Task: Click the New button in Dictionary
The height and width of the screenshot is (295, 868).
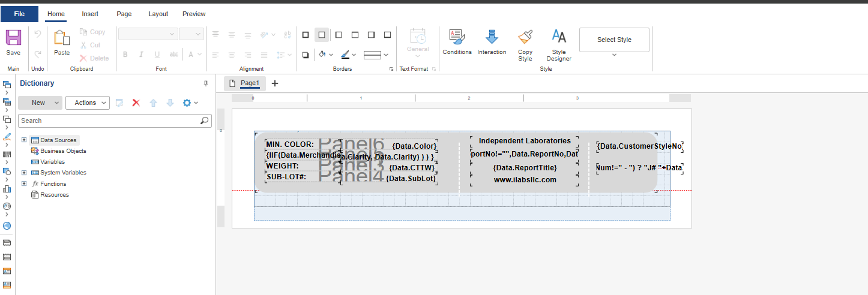Action: click(x=40, y=103)
